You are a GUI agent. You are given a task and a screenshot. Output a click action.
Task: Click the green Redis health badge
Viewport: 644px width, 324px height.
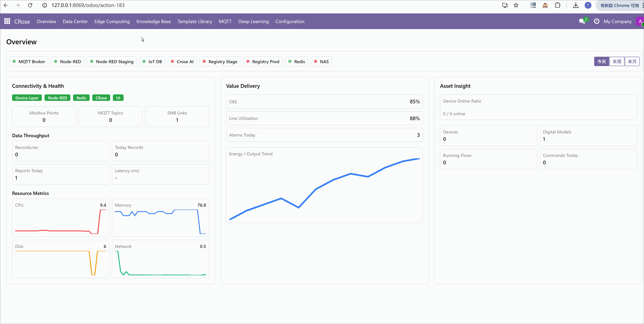pos(81,98)
